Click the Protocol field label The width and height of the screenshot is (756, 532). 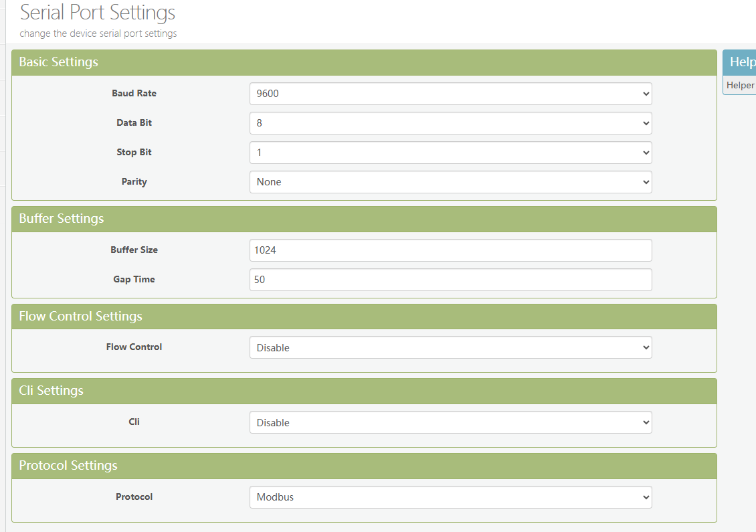click(x=134, y=497)
